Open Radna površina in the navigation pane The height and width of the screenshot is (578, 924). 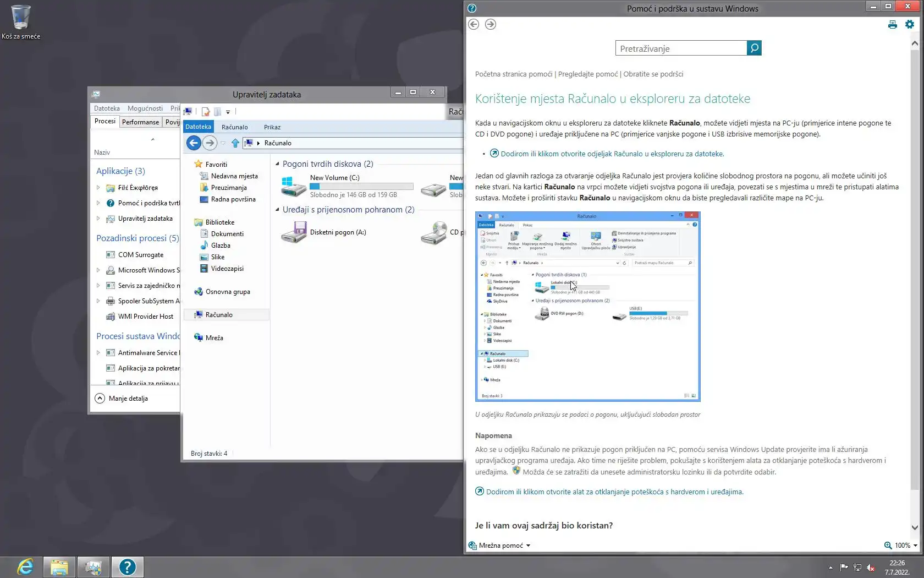tap(228, 199)
